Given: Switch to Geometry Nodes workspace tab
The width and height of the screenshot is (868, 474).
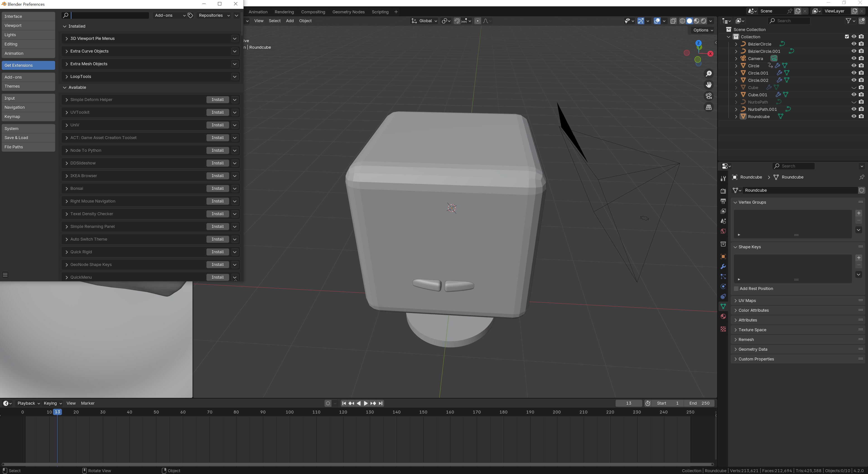Looking at the screenshot, I should point(348,12).
